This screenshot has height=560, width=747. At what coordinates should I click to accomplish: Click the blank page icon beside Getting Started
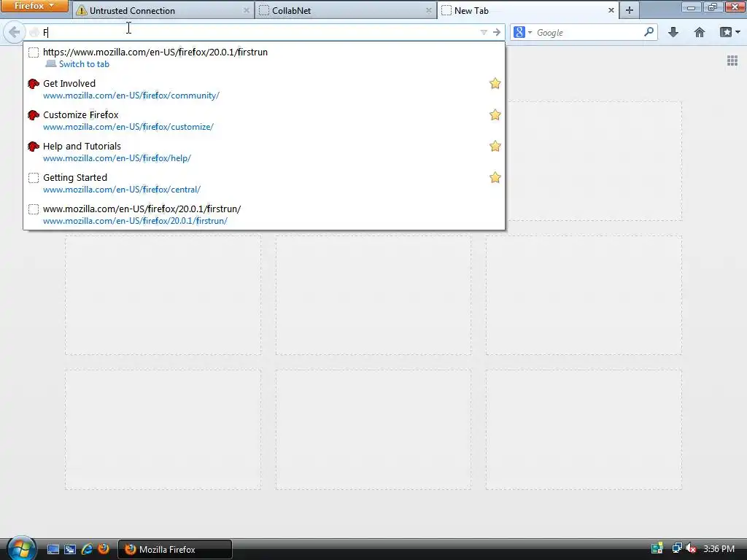pos(34,178)
